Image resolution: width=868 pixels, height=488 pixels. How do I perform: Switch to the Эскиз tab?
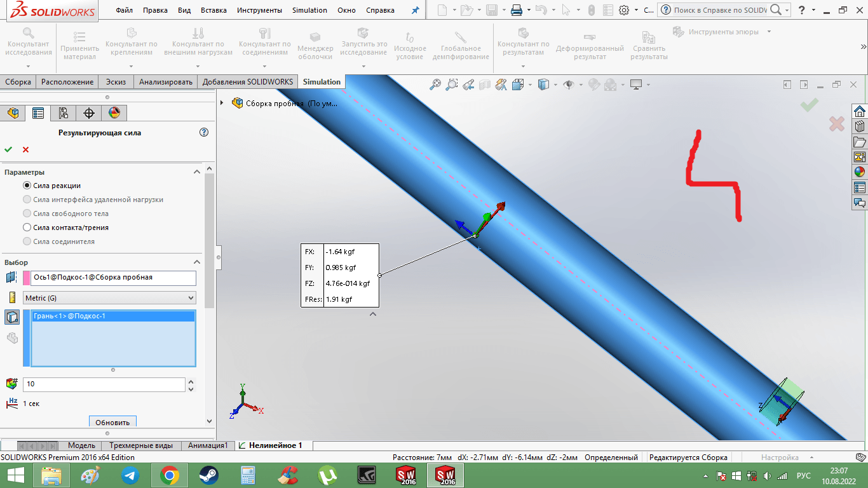pyautogui.click(x=116, y=82)
